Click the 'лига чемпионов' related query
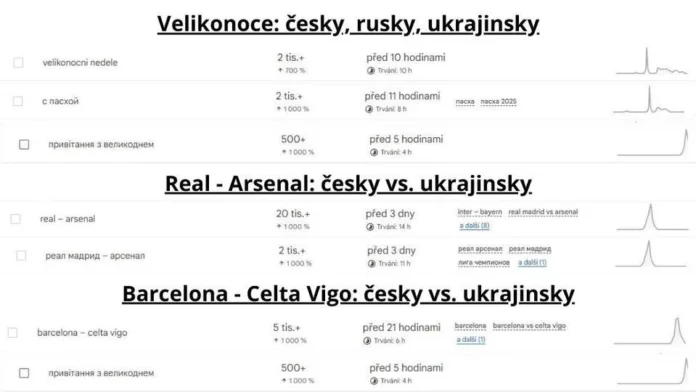Image resolution: width=696 pixels, height=392 pixels. pyautogui.click(x=484, y=262)
